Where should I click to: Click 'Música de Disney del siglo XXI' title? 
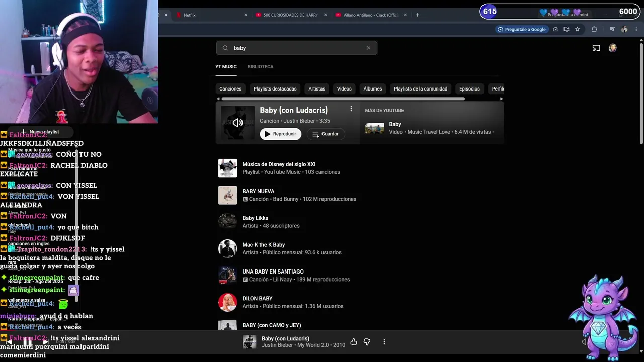[x=279, y=164]
